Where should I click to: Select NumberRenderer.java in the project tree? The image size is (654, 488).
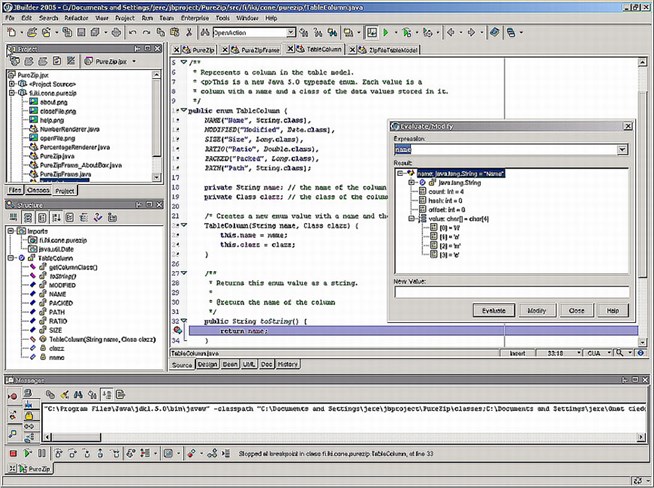click(68, 129)
